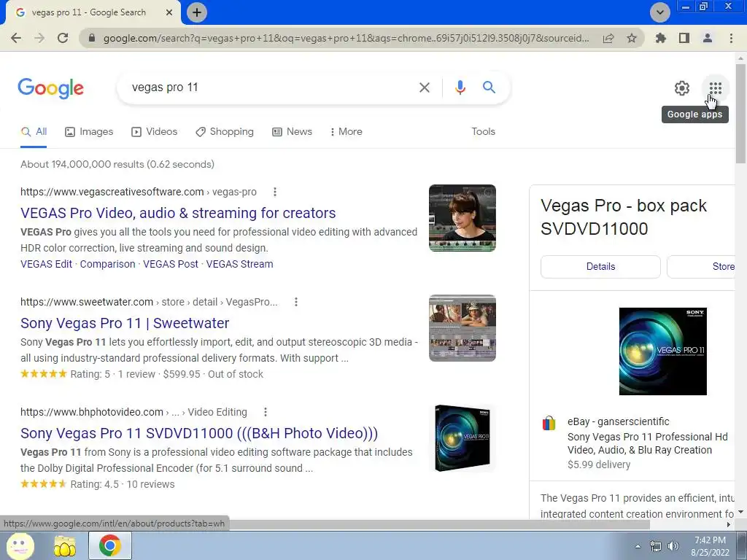The image size is (747, 560).
Task: Click the Vegas Pro 11 product image
Action: coord(662,351)
